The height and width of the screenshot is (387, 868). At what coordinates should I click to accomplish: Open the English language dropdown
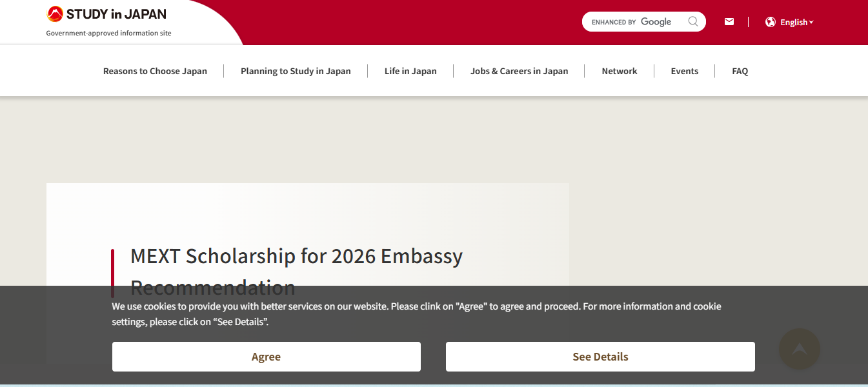794,21
